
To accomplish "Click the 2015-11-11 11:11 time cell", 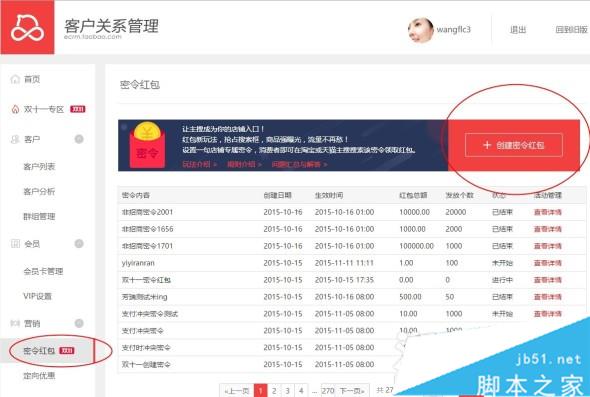I will point(344,263).
